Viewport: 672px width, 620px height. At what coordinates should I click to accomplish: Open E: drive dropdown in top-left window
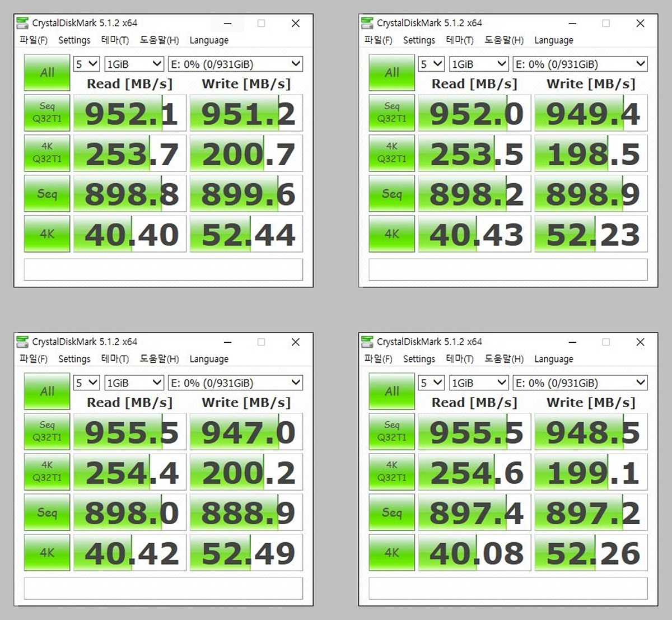[235, 64]
